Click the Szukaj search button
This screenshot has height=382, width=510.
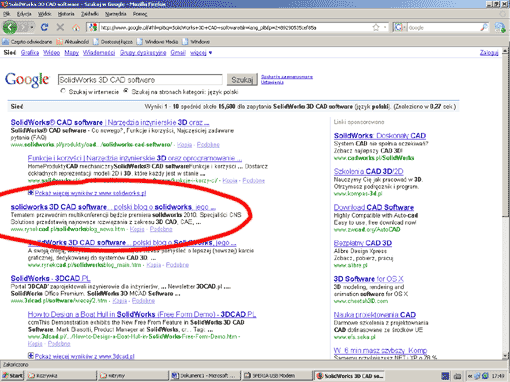[242, 80]
